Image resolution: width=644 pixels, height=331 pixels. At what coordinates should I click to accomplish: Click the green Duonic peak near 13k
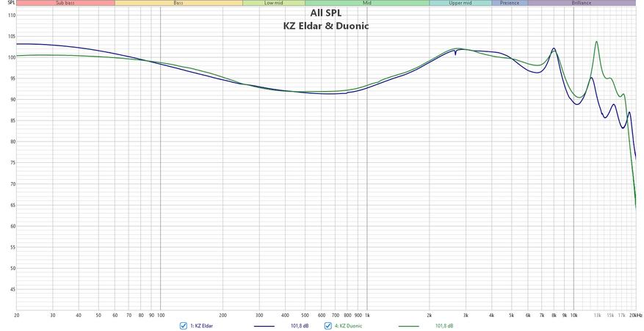[x=596, y=42]
